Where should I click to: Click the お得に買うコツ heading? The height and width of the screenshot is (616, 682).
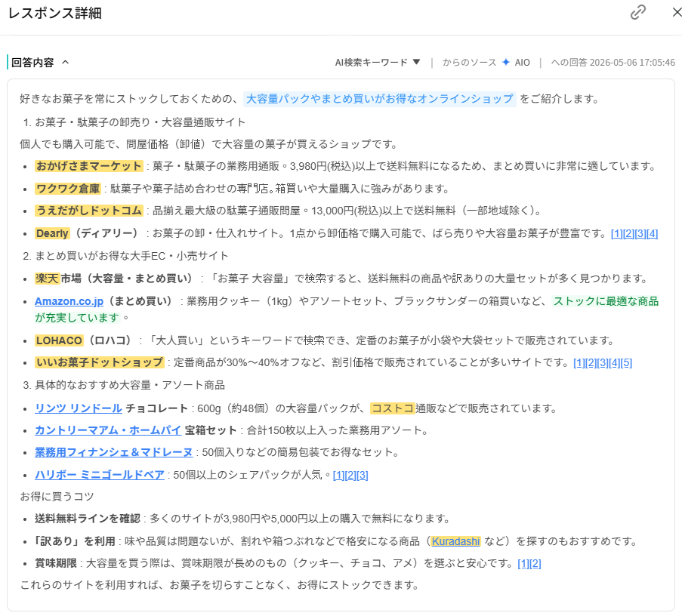click(57, 497)
